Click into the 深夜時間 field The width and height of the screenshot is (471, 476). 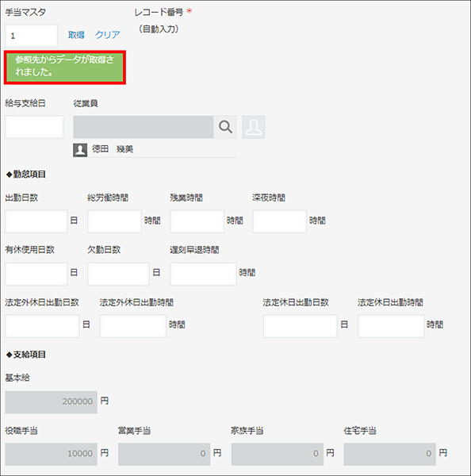[279, 221]
